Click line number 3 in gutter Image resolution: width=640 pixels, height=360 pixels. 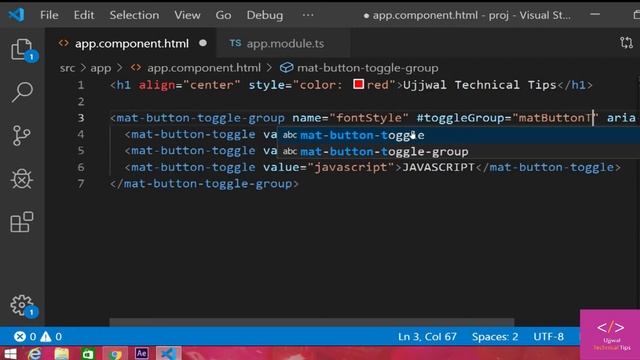click(x=81, y=118)
